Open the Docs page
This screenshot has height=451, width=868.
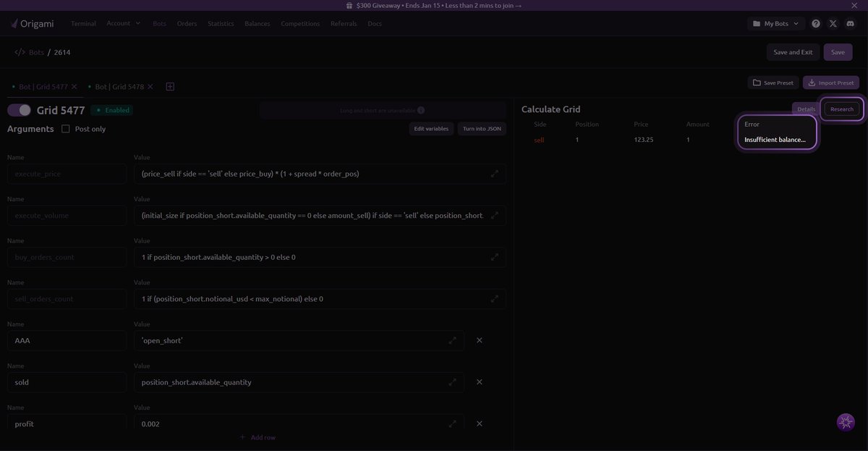click(375, 23)
